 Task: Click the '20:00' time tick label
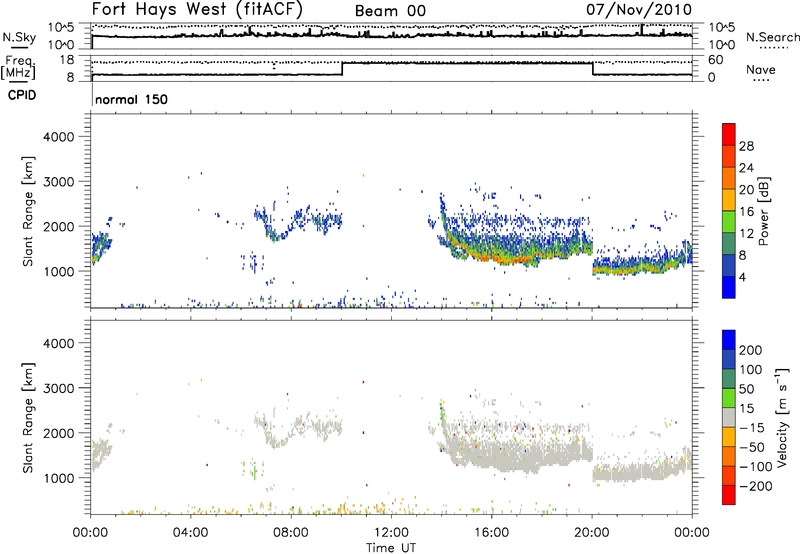pos(591,533)
